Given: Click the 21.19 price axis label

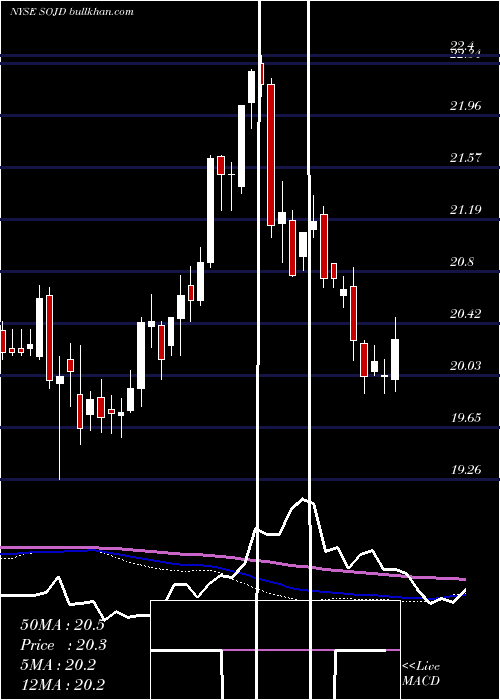Looking at the screenshot, I should click(466, 209).
